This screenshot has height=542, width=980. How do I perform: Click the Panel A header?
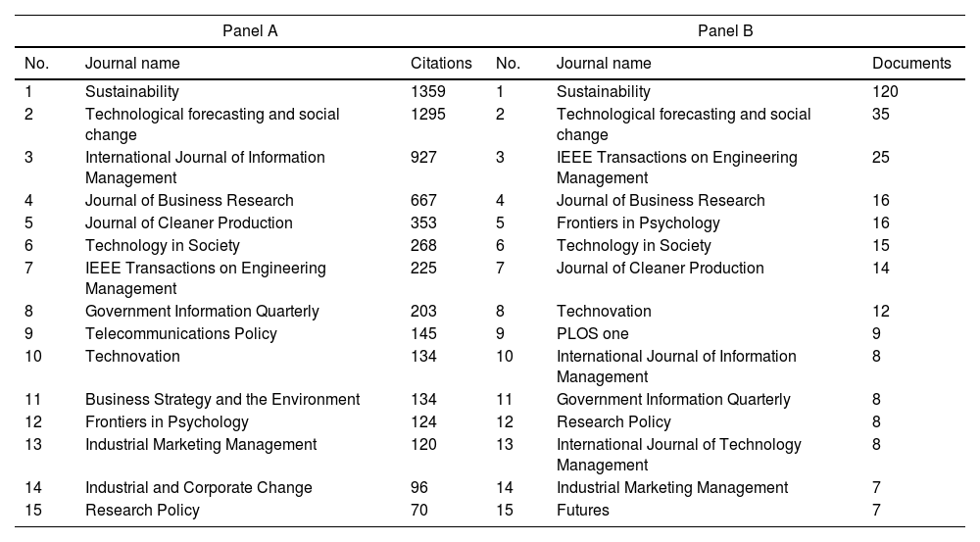click(x=250, y=30)
